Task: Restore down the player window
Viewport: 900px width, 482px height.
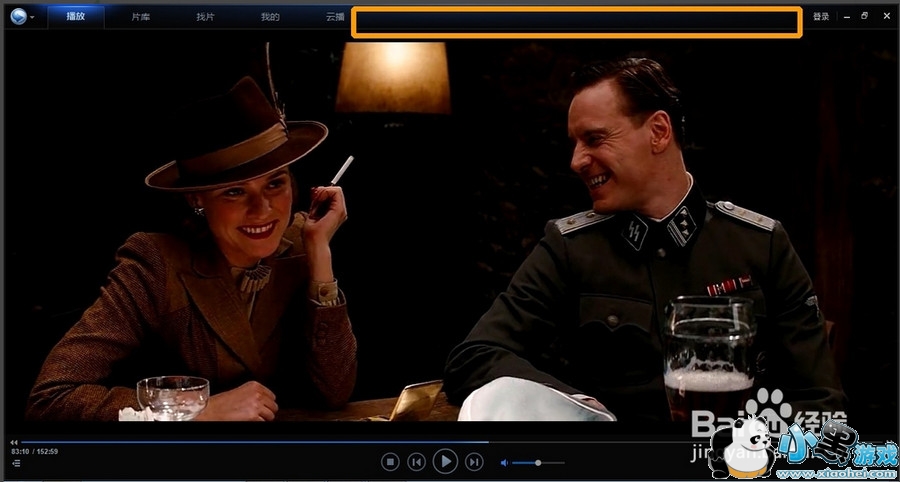Action: 864,16
